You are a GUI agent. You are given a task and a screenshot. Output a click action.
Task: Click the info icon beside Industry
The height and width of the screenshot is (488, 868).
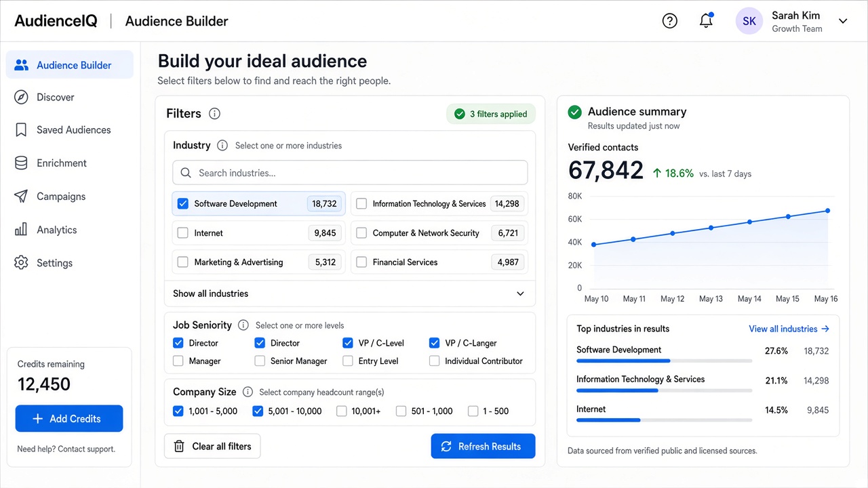click(222, 146)
